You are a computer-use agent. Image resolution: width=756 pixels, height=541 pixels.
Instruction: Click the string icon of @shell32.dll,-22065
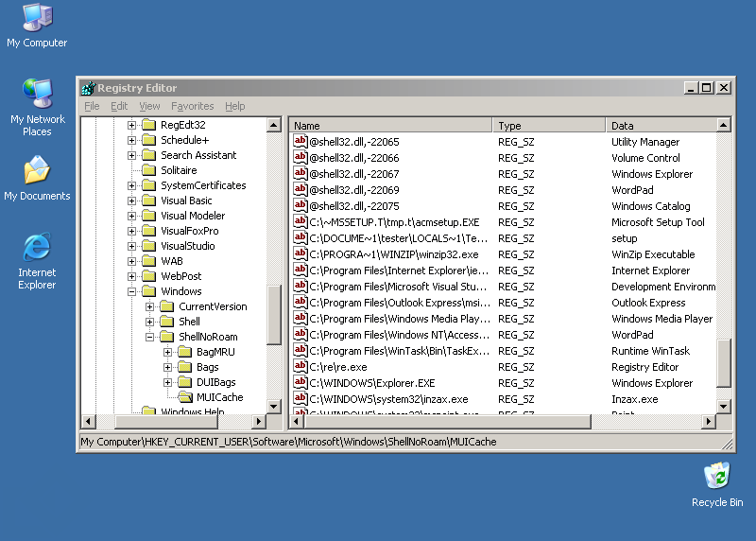point(301,142)
